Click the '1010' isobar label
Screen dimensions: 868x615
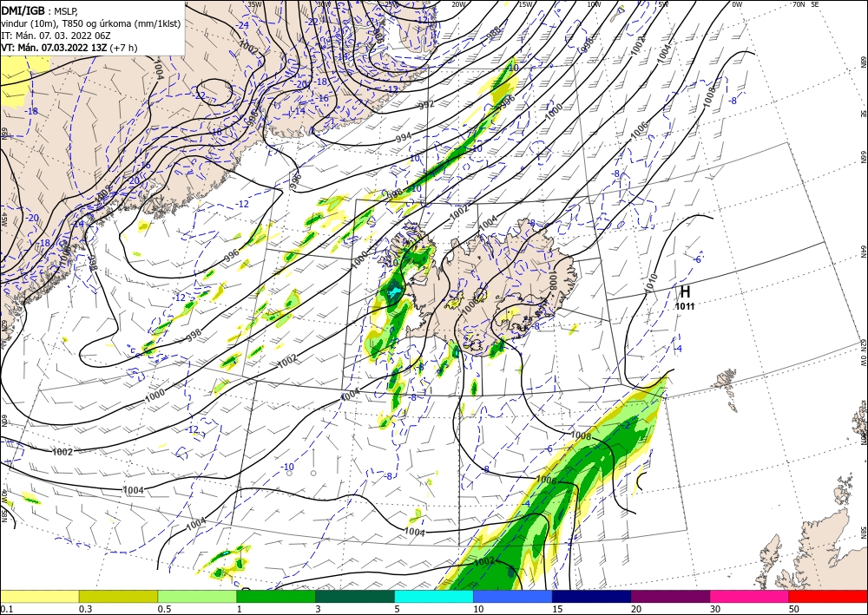[652, 282]
